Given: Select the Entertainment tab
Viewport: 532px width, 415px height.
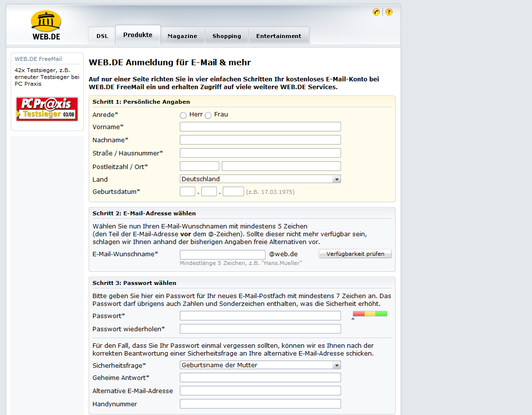Looking at the screenshot, I should (279, 36).
